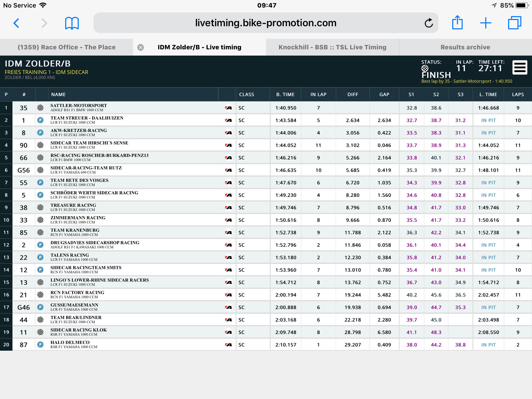Click pit icon for Team Bete des Vosges
The image size is (532, 399).
point(40,182)
